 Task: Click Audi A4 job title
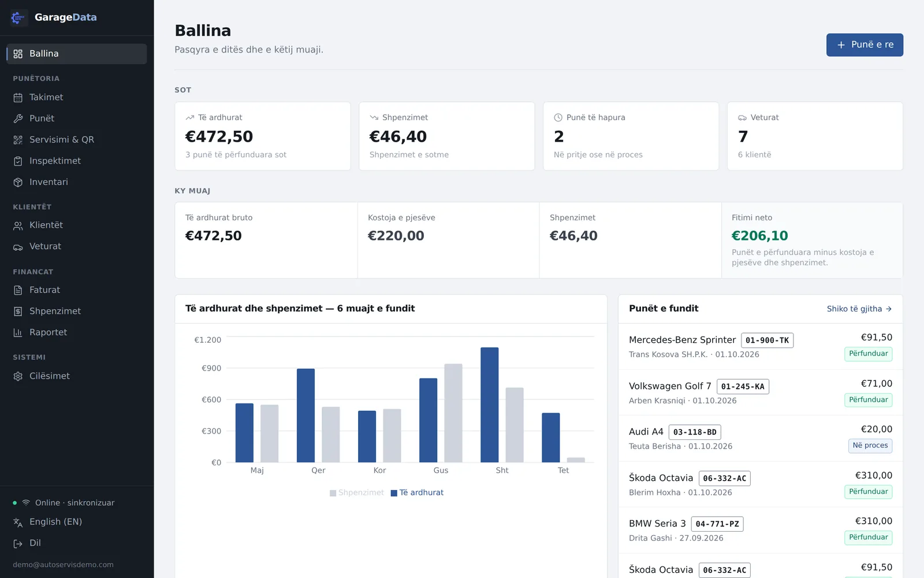[x=646, y=432]
